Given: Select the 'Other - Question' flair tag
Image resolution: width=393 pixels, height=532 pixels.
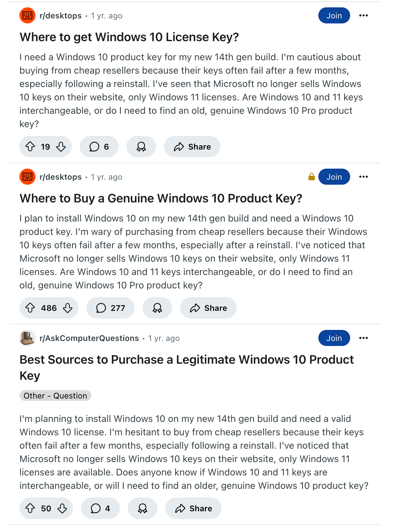Looking at the screenshot, I should pos(55,395).
